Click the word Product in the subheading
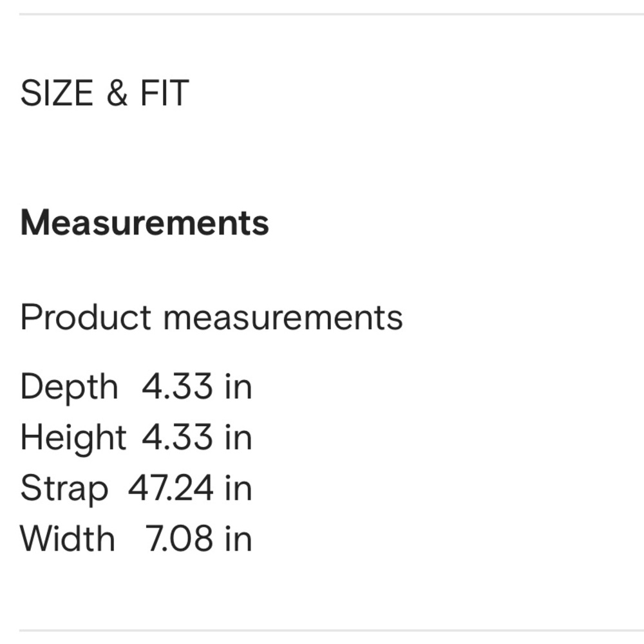This screenshot has width=644, height=644. point(86,317)
